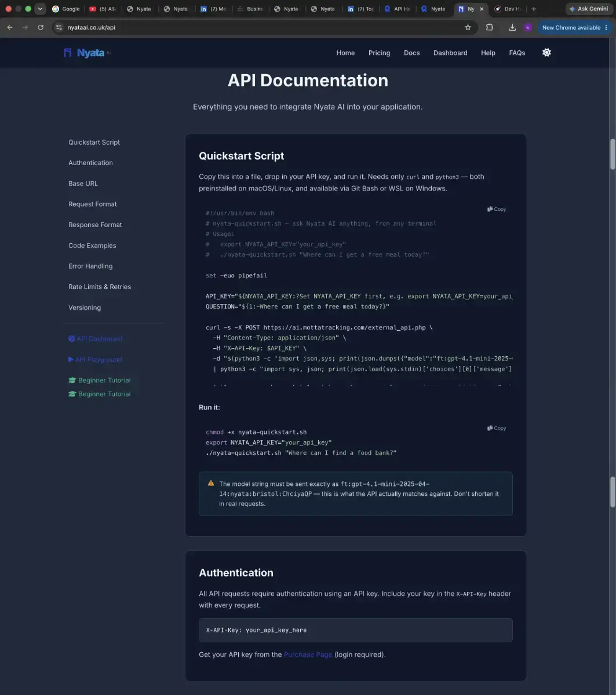This screenshot has width=616, height=695.
Task: Open the Chrome extensions puzzle icon
Action: [490, 27]
